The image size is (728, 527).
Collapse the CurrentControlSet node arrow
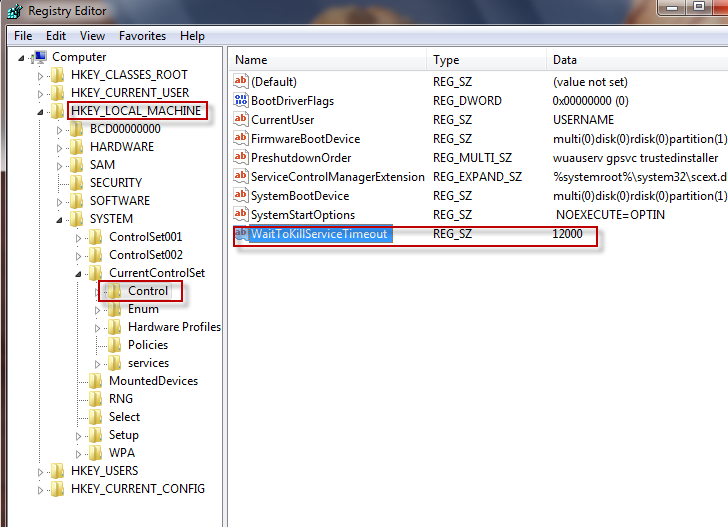(78, 274)
